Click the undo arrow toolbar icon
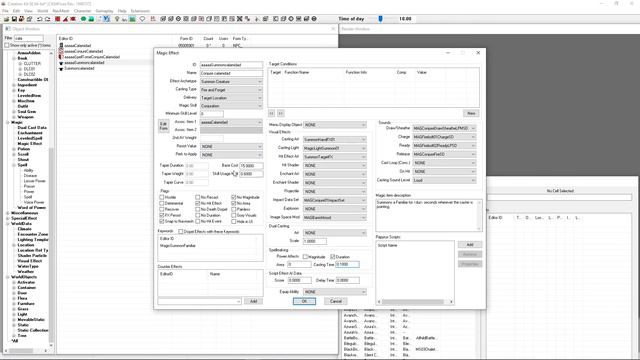 tap(40, 19)
